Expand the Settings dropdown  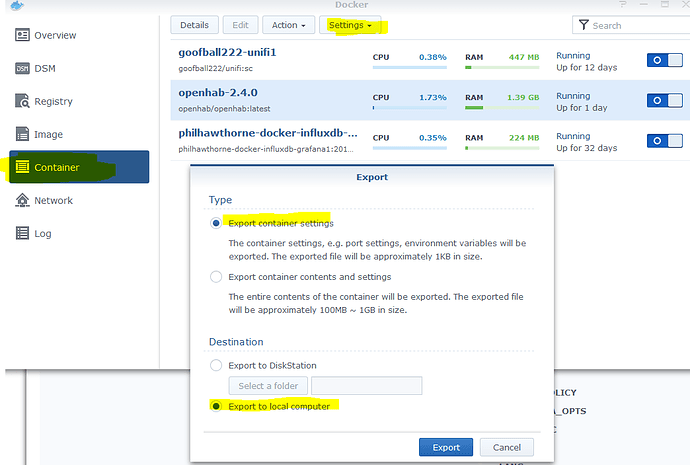click(x=350, y=25)
